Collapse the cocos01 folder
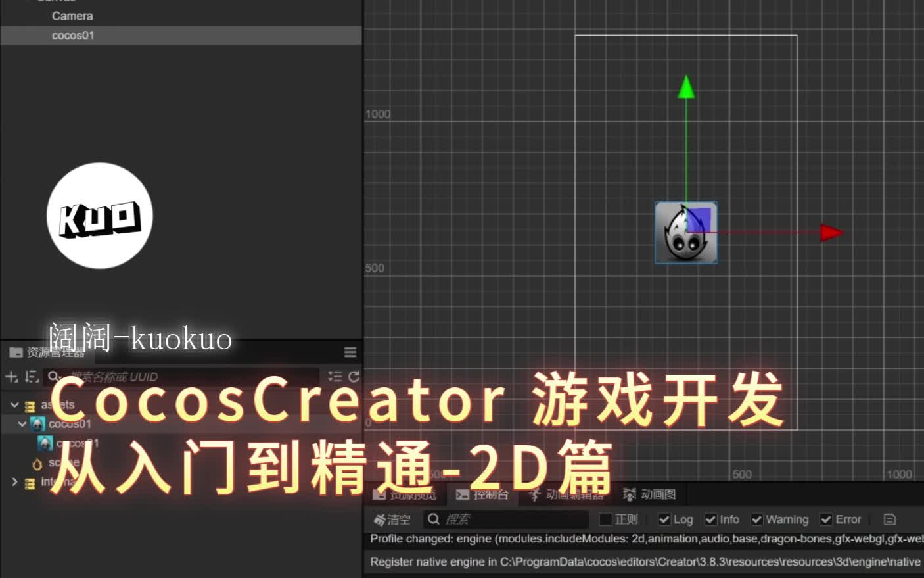 [x=22, y=424]
